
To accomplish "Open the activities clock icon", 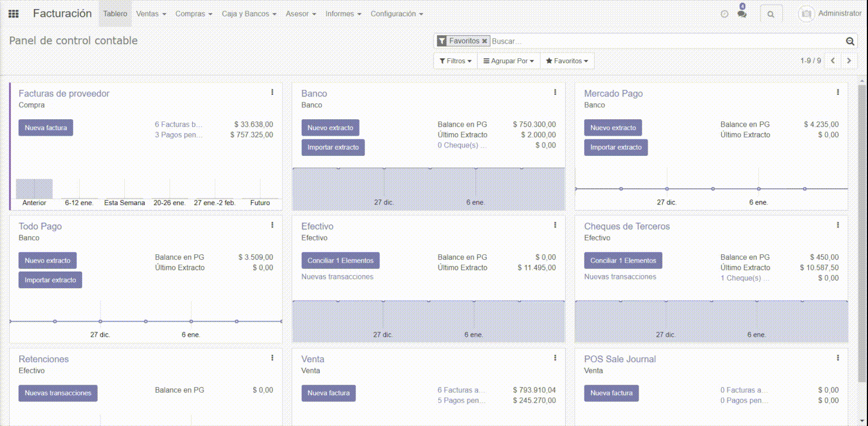I will 724,14.
